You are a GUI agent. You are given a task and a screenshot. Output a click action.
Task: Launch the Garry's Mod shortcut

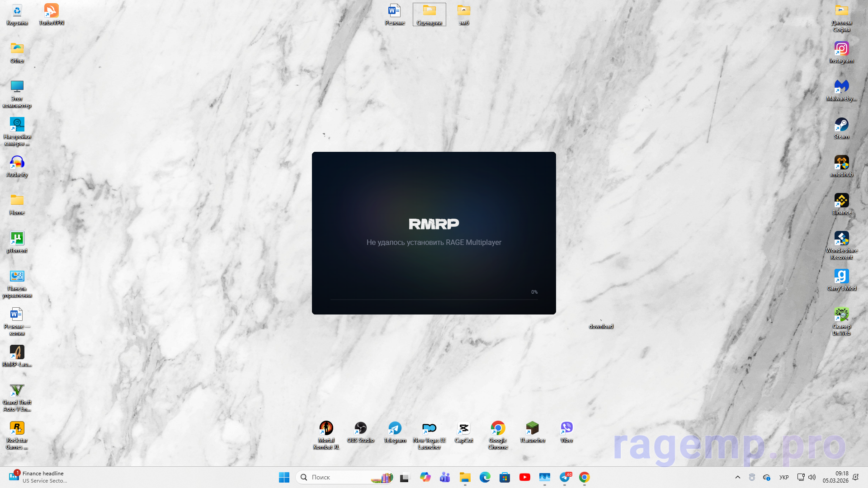841,277
